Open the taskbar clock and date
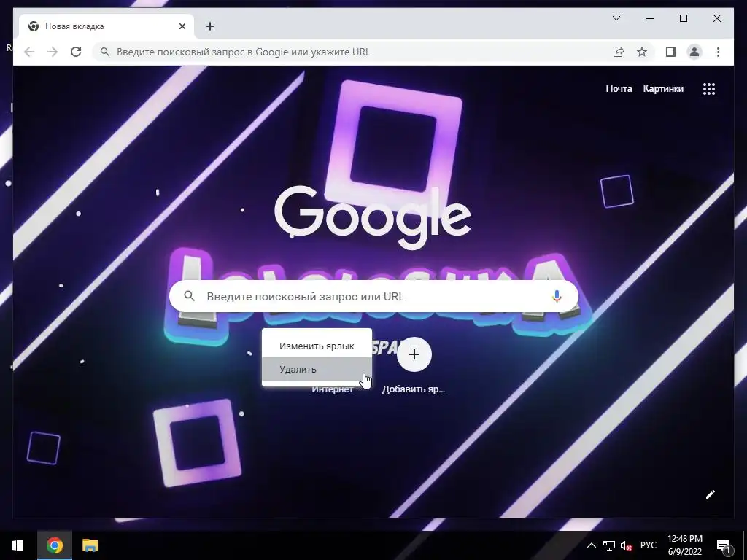The height and width of the screenshot is (560, 747). (x=685, y=545)
